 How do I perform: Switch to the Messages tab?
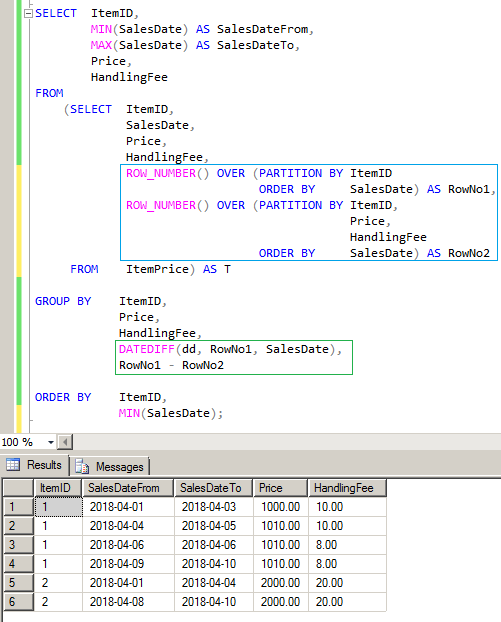[110, 466]
